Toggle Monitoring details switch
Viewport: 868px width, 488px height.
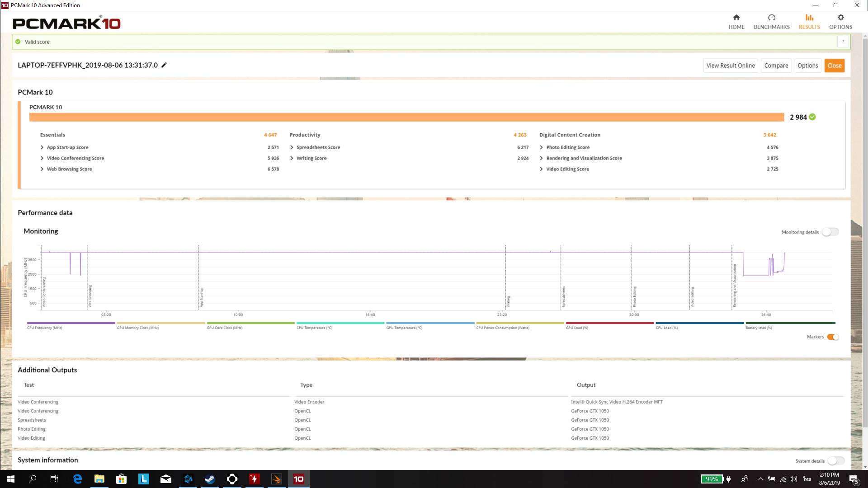(830, 232)
